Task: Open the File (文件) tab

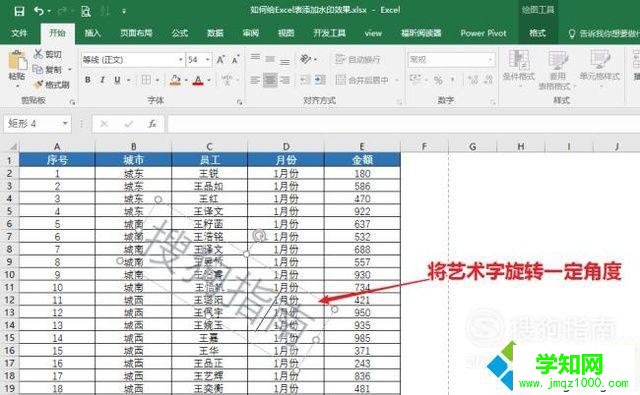Action: click(x=19, y=33)
